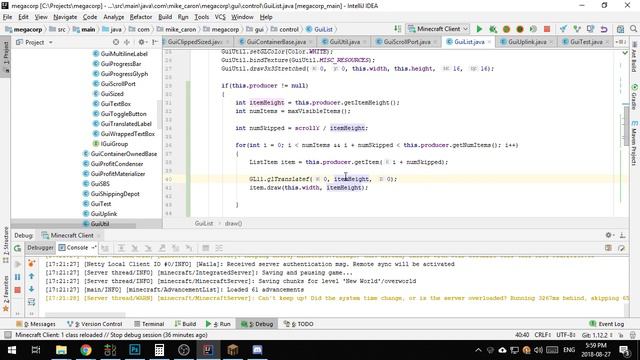This screenshot has width=640, height=360.
Task: Click the red Stop icon in the main toolbar
Action: 547,29
